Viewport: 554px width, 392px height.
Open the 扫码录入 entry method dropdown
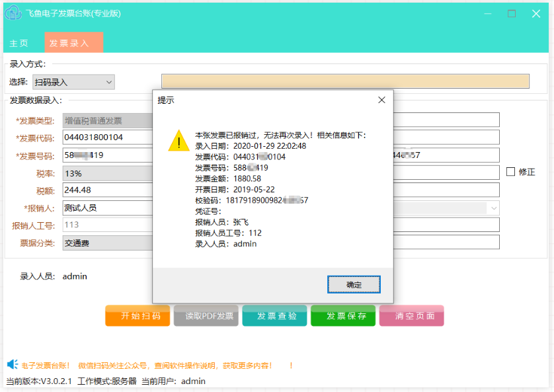[73, 82]
